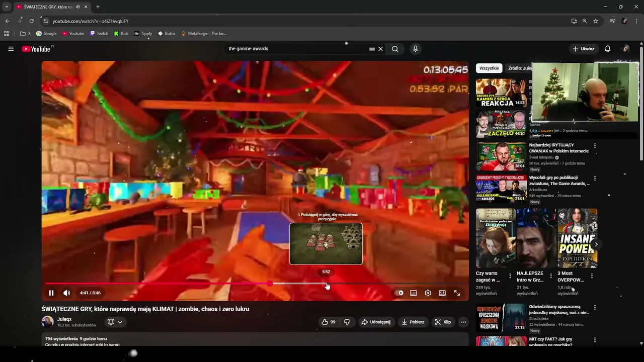The image size is (644, 362).
Task: Open Chrome three-dot menu
Action: pos(637,21)
